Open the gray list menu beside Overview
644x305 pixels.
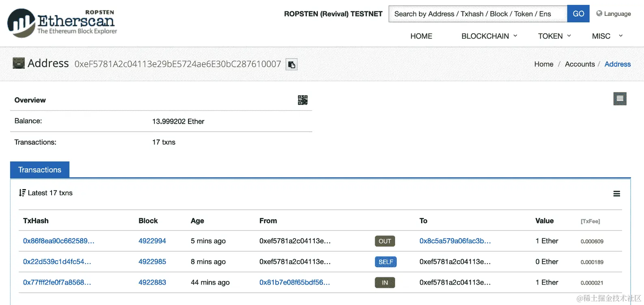click(x=620, y=98)
